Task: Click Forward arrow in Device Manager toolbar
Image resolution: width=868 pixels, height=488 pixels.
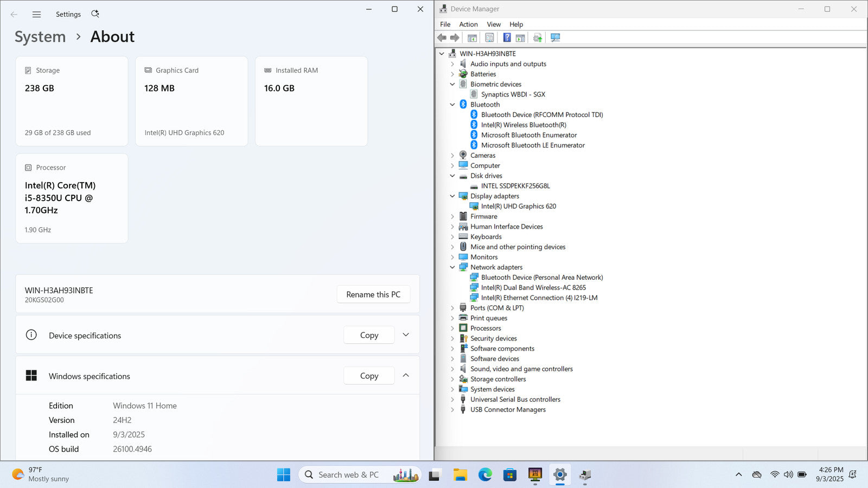Action: point(455,37)
